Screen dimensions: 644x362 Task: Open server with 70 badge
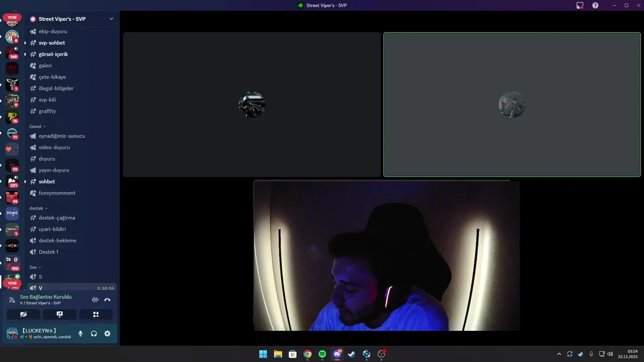pos(12,165)
